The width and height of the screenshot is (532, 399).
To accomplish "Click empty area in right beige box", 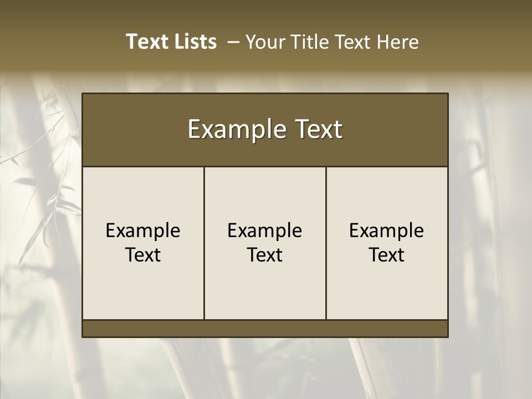I will [x=386, y=294].
